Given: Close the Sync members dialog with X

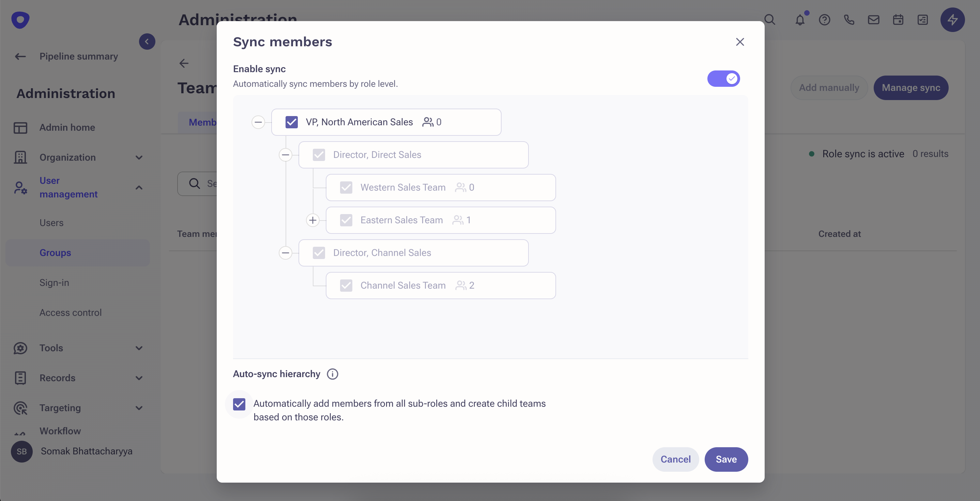Looking at the screenshot, I should tap(739, 42).
